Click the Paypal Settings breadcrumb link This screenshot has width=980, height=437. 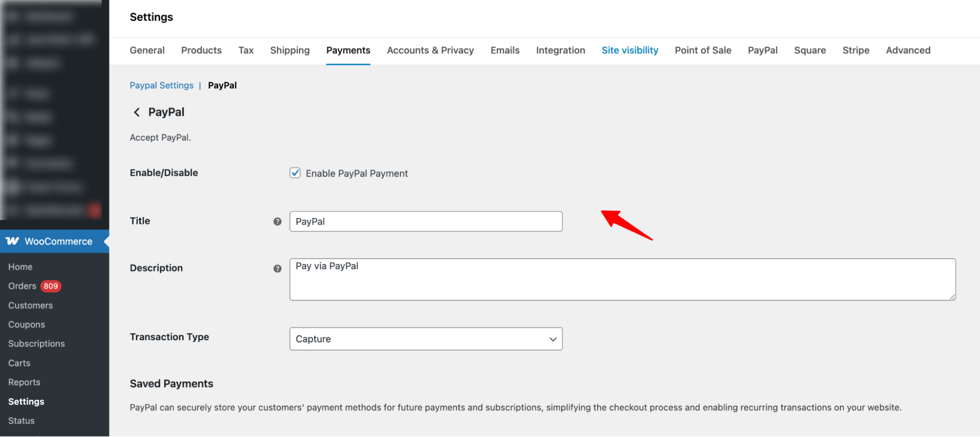(162, 85)
